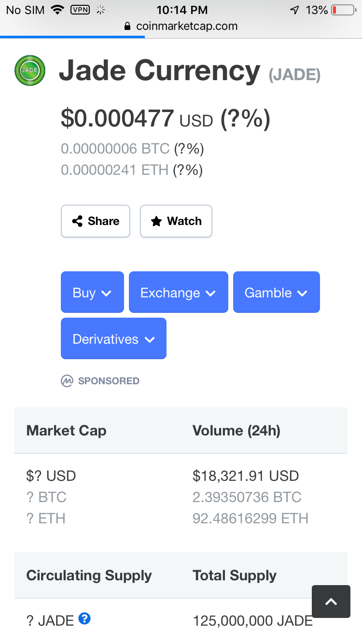Add JADE to watchlist
Screen dimensions: 362x644
(x=176, y=221)
